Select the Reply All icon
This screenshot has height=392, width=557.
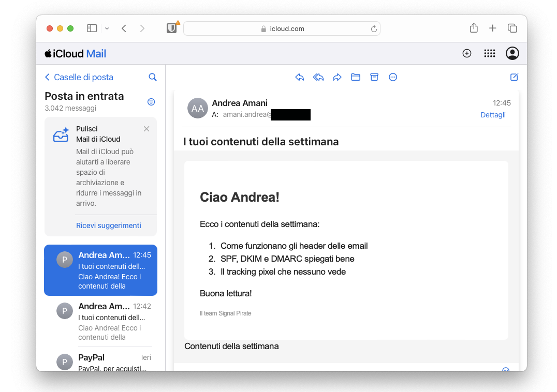[x=318, y=77]
